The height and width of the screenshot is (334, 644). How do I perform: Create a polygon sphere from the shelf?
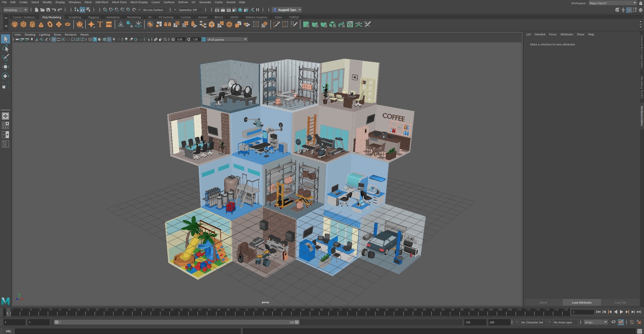(x=15, y=24)
